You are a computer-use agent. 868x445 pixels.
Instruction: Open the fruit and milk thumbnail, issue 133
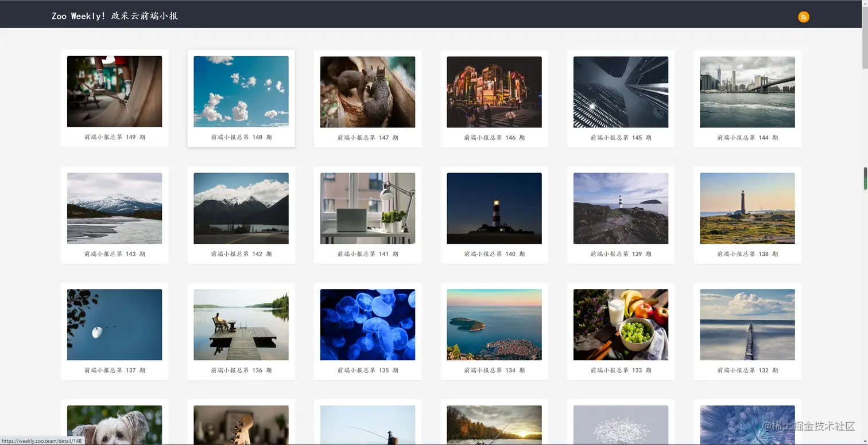pyautogui.click(x=621, y=325)
